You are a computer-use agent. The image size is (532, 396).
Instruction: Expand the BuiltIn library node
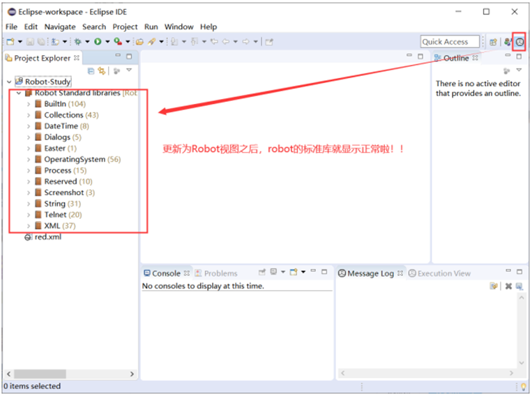[x=29, y=104]
